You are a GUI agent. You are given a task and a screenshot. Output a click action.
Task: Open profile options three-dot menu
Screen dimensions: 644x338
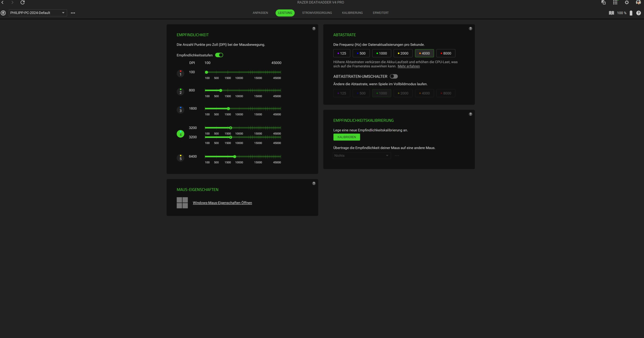click(x=73, y=13)
